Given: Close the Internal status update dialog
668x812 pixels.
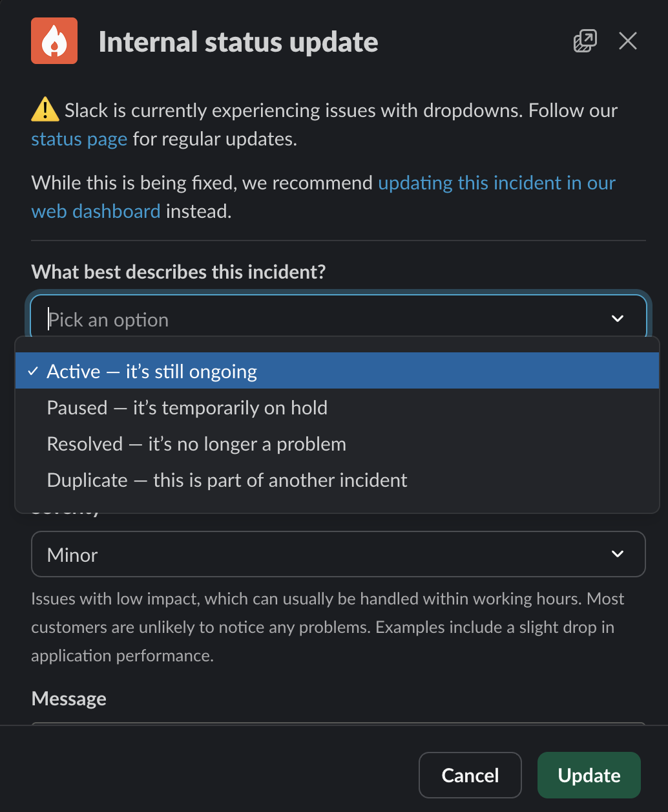Looking at the screenshot, I should click(x=628, y=41).
